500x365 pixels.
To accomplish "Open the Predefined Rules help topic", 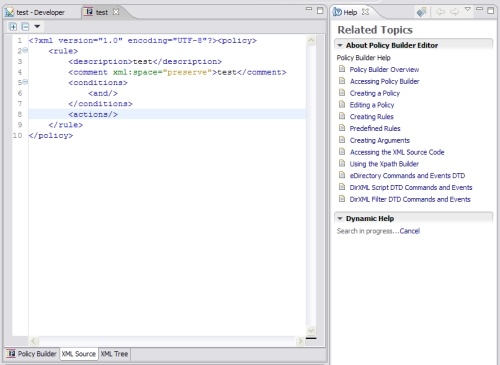I will coord(375,128).
